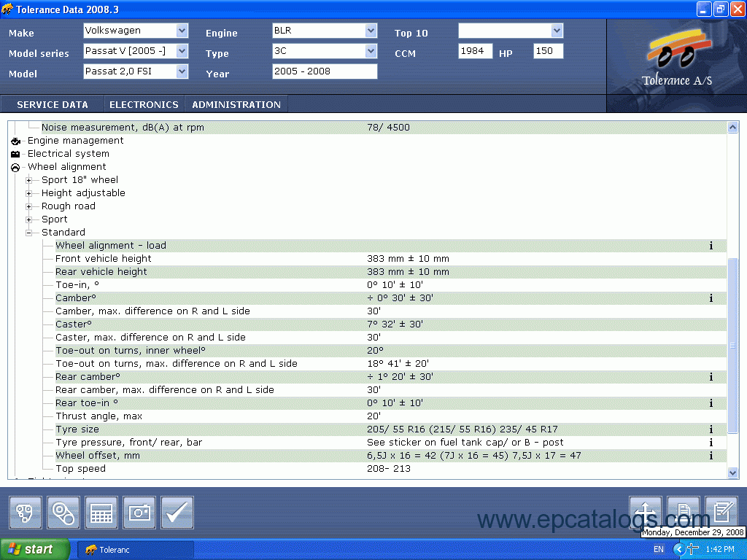Viewport: 747px width, 560px height.
Task: Open info icon for Rear toe-in row
Action: (x=711, y=403)
